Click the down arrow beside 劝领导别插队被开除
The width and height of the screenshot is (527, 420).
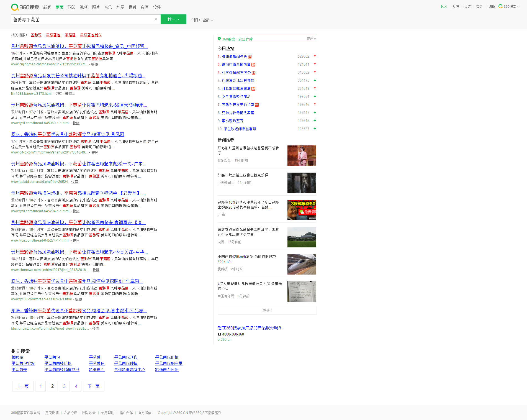click(x=315, y=80)
